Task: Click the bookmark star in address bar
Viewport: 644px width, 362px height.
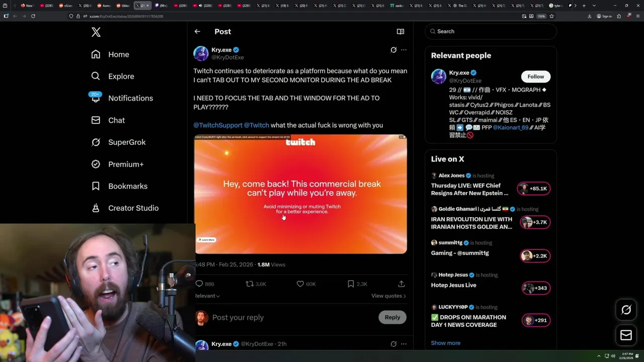Action: coord(551,16)
